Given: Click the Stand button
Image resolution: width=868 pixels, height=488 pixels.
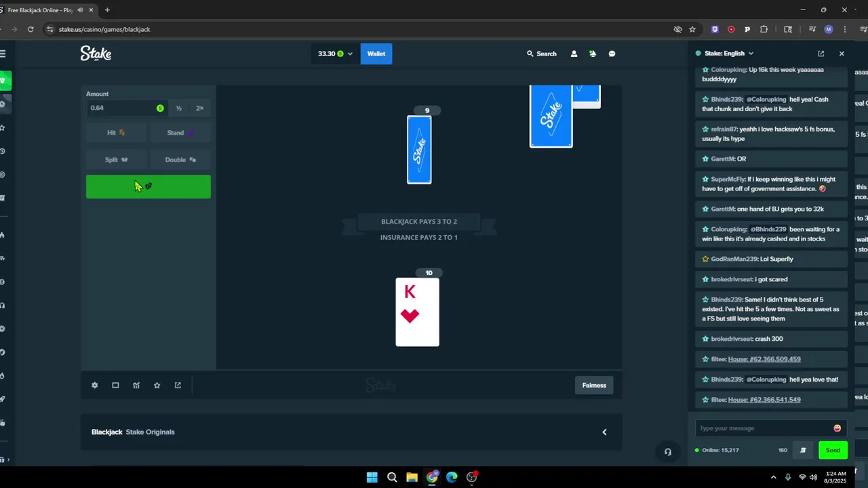Looking at the screenshot, I should [x=180, y=133].
